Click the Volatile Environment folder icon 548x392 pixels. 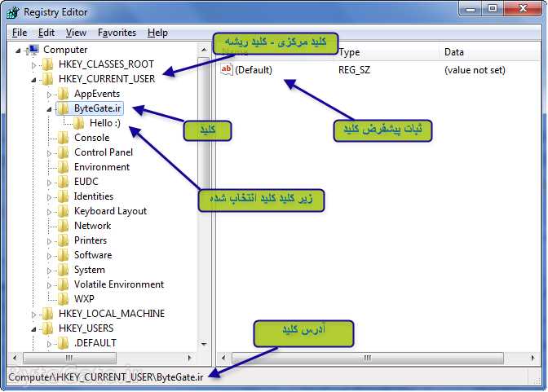63,284
